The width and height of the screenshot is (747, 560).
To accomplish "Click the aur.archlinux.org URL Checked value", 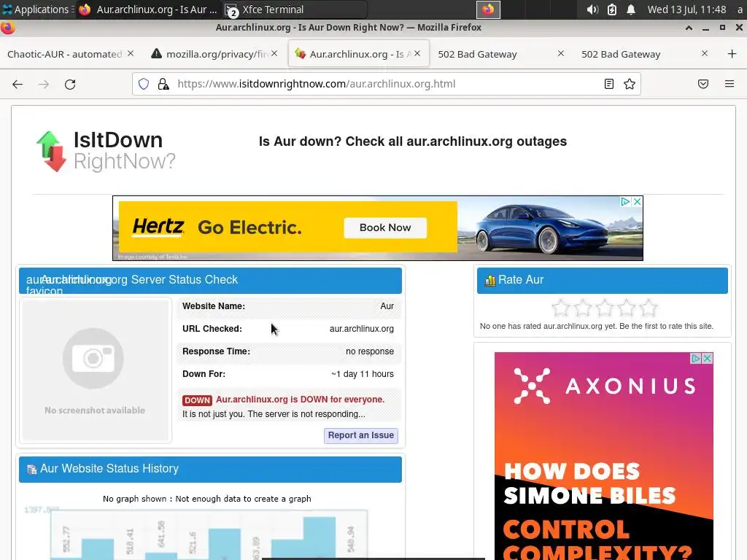I will 362,329.
